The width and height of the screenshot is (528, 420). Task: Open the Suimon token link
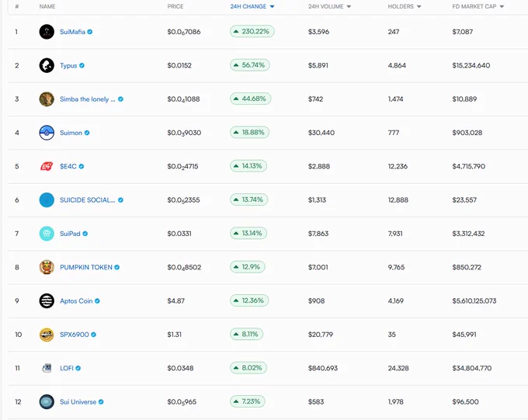point(71,133)
